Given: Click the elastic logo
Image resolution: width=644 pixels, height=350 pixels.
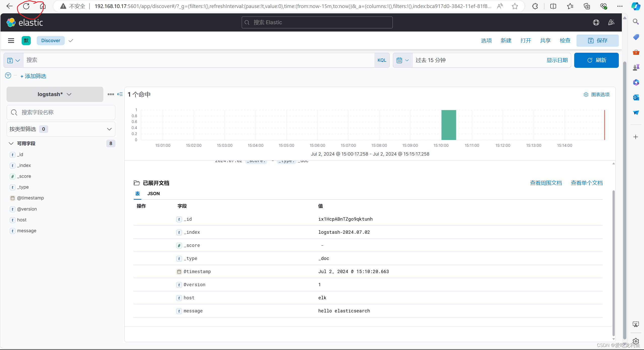Looking at the screenshot, I should [25, 22].
